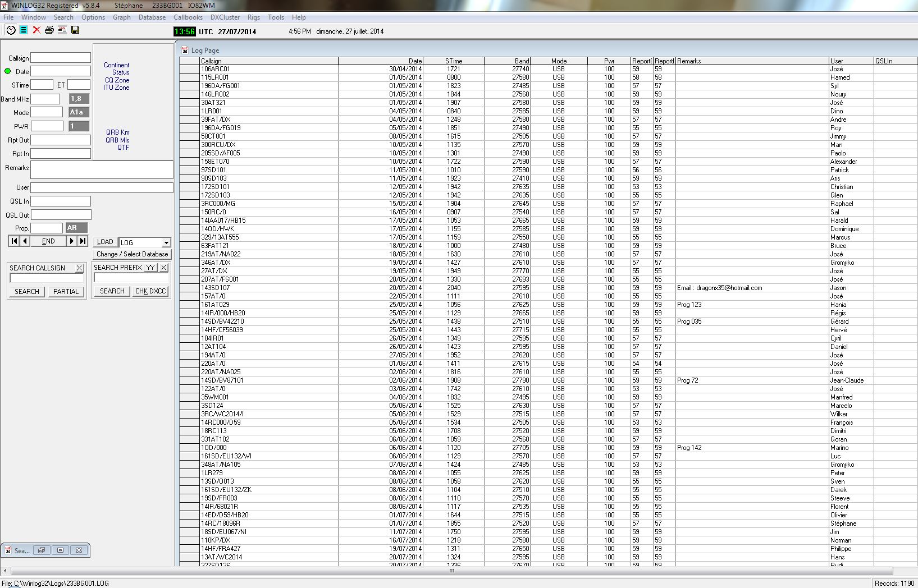
Task: Restore the minimized Sea... window
Action: coord(41,550)
